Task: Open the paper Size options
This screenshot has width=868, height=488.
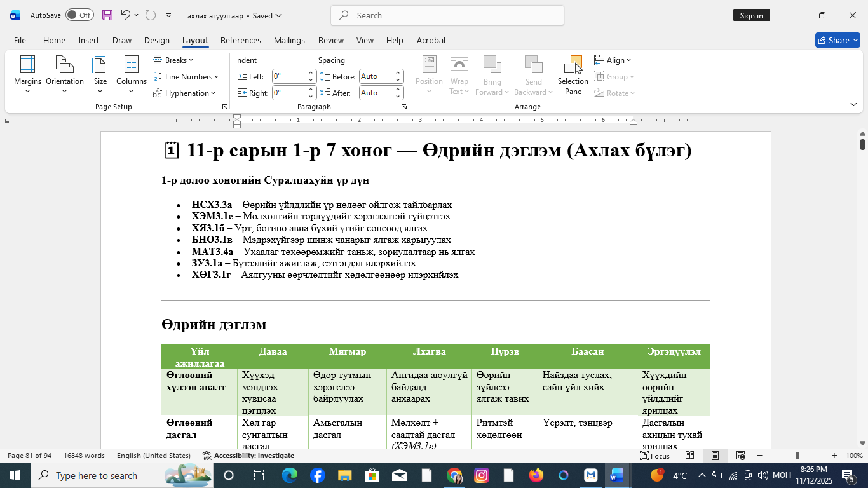Action: tap(99, 74)
